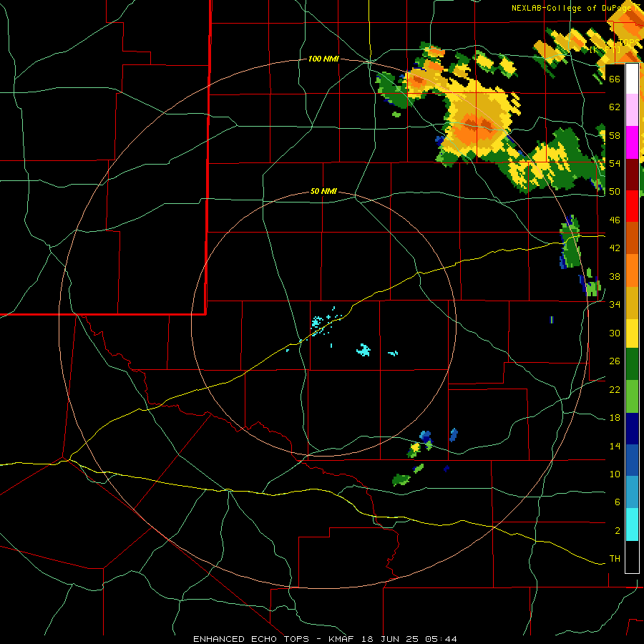The height and width of the screenshot is (644, 644).
Task: Select the dark red legend swatch
Action: tap(632, 175)
